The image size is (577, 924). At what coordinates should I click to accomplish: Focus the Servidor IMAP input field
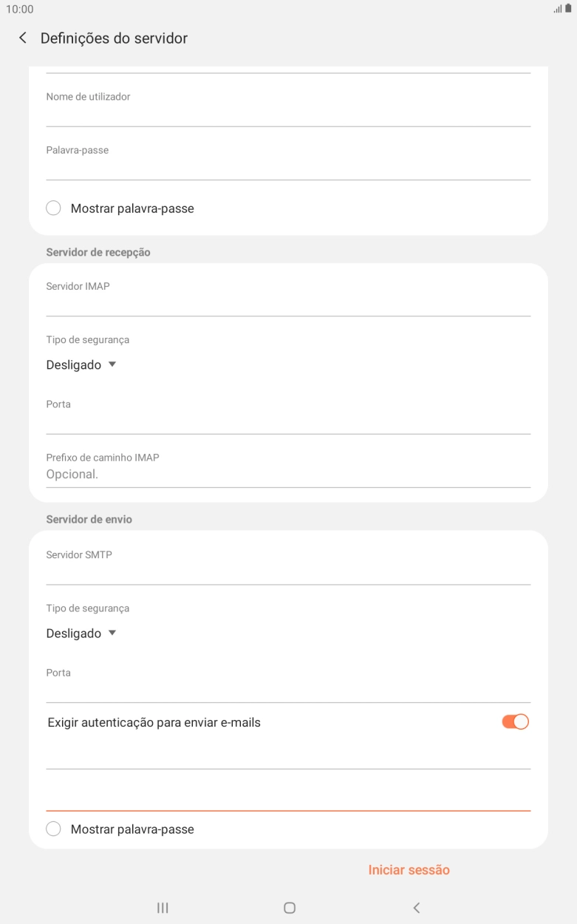[288, 297]
